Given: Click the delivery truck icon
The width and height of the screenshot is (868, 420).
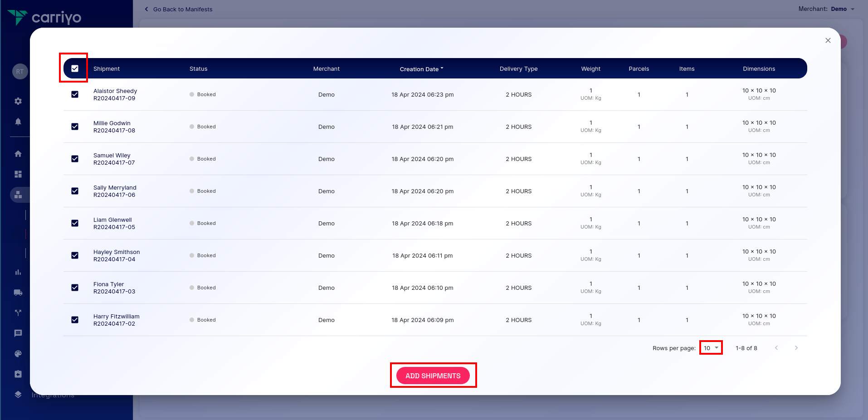Looking at the screenshot, I should pyautogui.click(x=18, y=293).
